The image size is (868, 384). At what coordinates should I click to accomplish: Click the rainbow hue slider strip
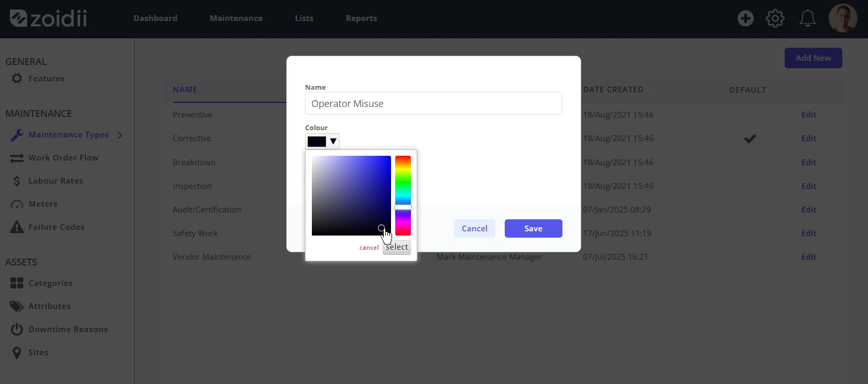tap(403, 196)
